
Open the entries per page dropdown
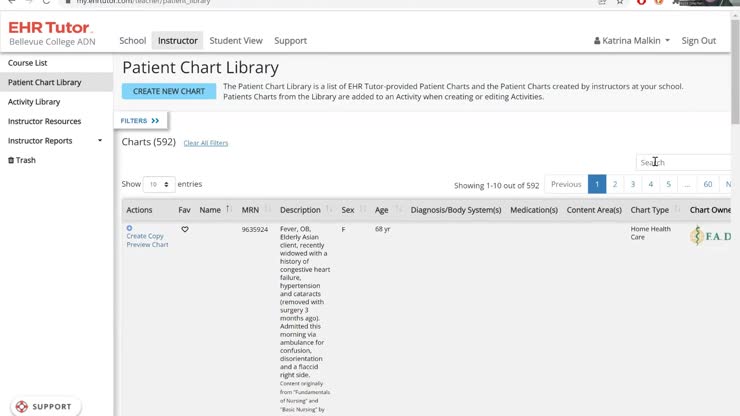(x=158, y=185)
